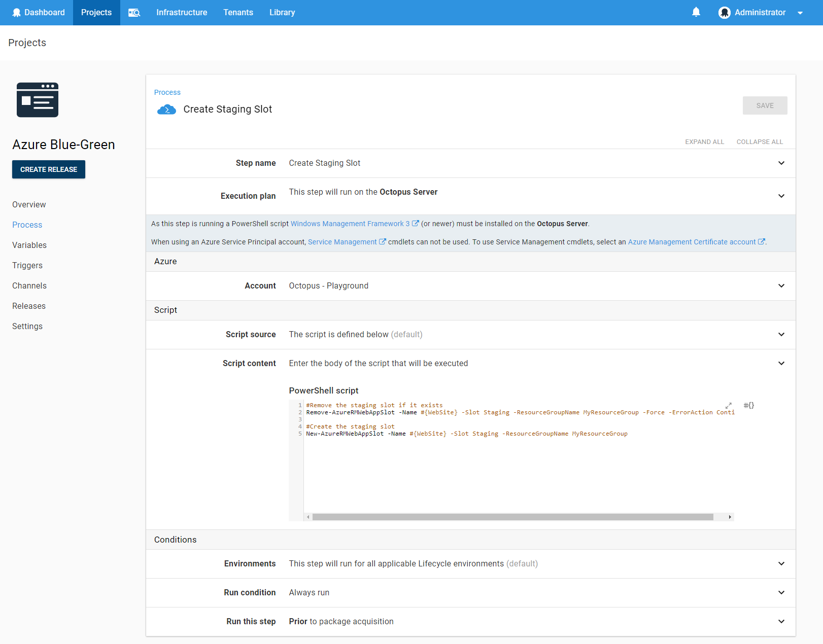Open the Administrator dropdown arrow
This screenshot has height=644, width=823.
click(800, 13)
